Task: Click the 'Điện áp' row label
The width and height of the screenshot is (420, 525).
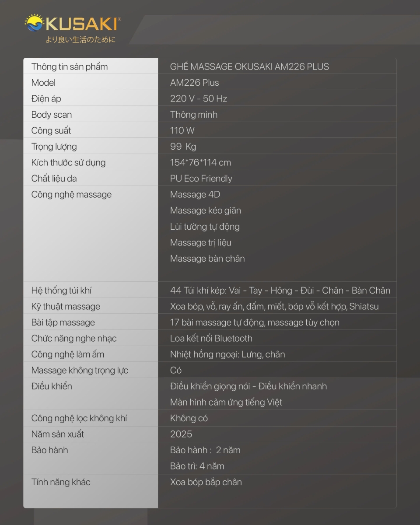Action: [x=46, y=98]
